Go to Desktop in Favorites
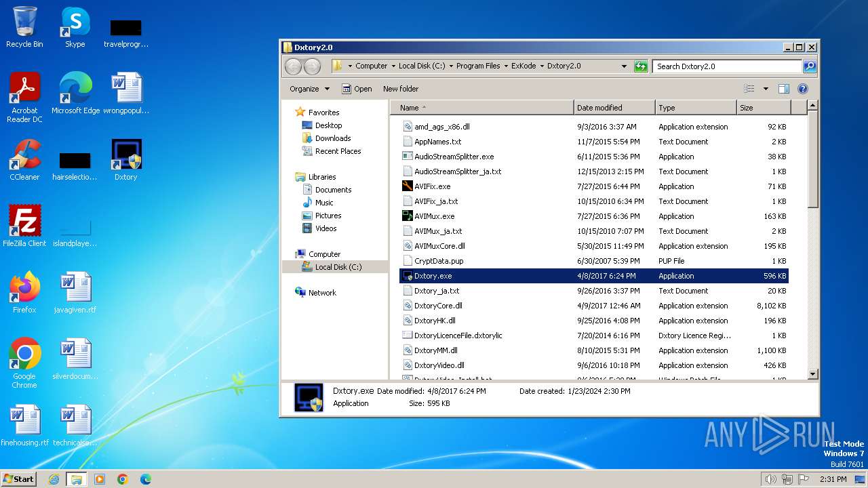 [x=328, y=125]
